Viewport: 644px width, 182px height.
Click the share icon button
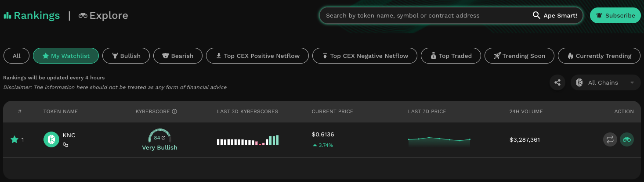pos(557,82)
